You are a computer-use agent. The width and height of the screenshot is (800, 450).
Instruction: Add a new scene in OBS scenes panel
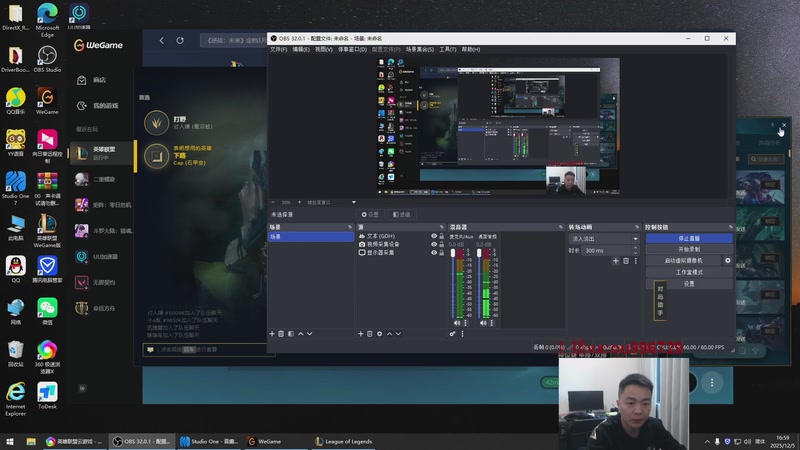click(x=272, y=334)
